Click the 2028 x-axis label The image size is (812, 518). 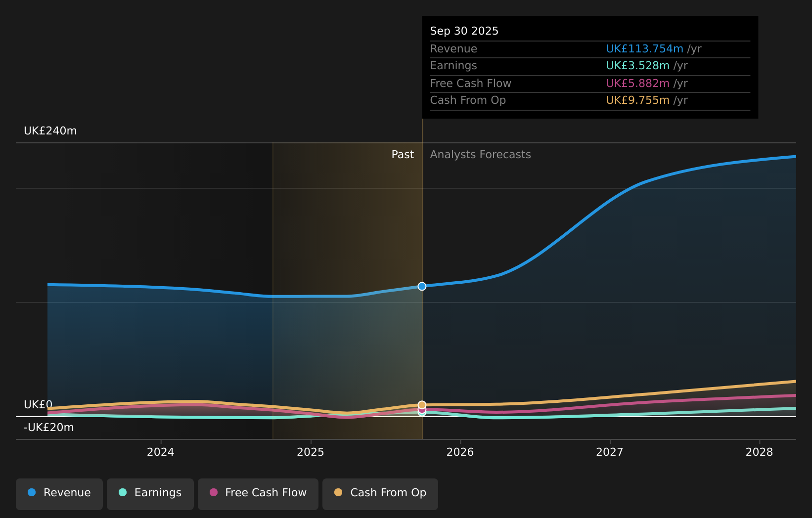[760, 452]
